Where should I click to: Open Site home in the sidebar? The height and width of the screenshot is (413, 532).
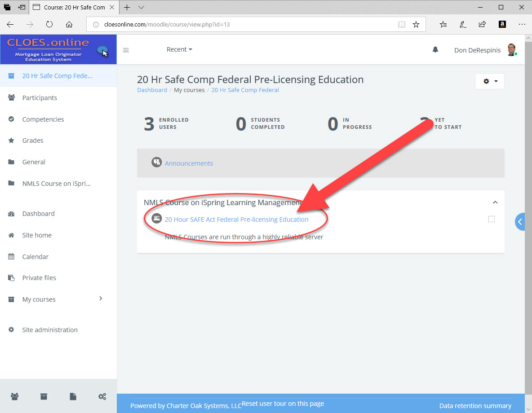37,235
